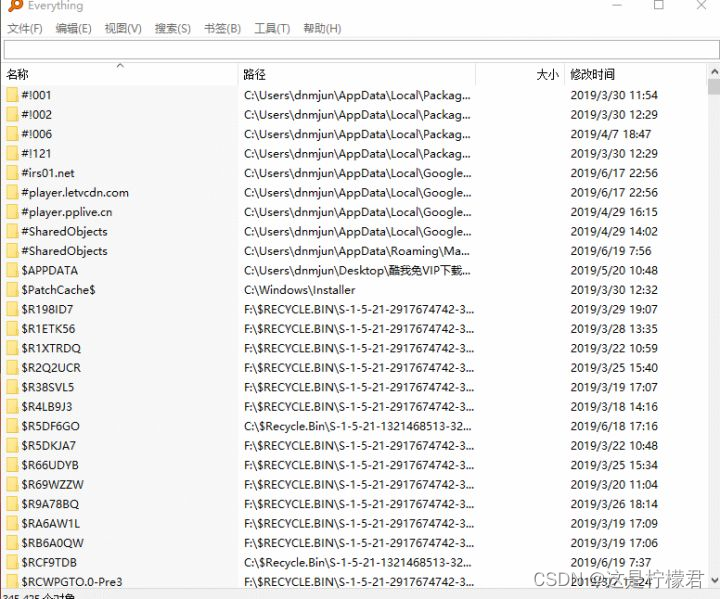Click the folder icon of $R5DF6GO
This screenshot has width=720, height=599.
point(12,426)
